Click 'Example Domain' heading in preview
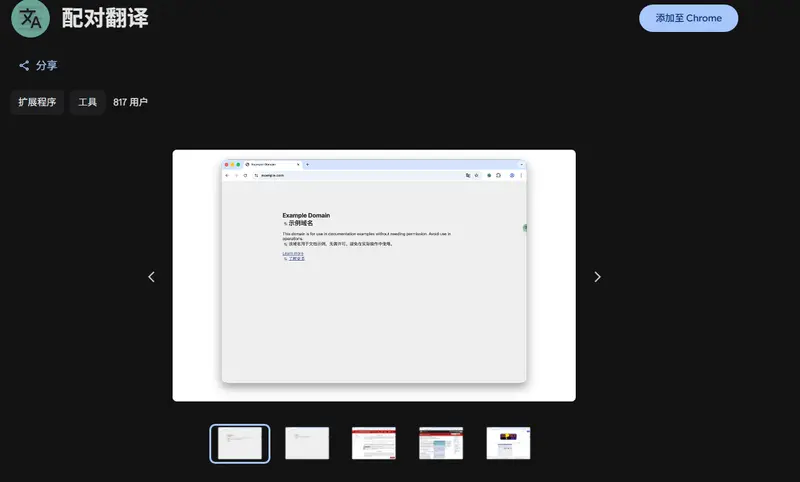Screen dimensions: 800x482 click(306, 215)
